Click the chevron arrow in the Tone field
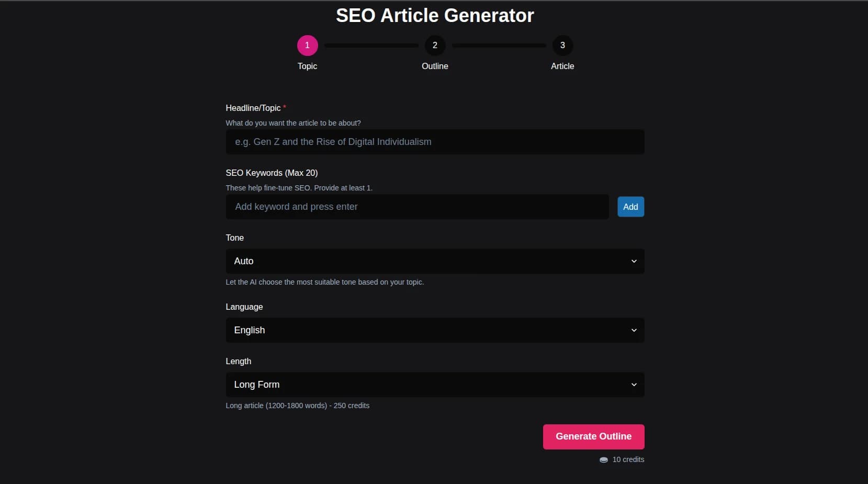Image resolution: width=868 pixels, height=484 pixels. (634, 261)
